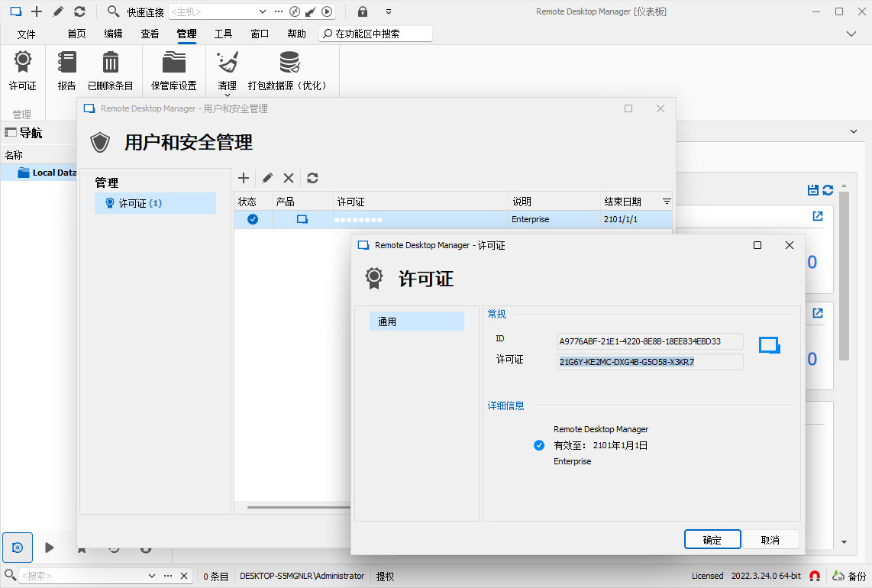Switch to the 查看 ribbon tab
The width and height of the screenshot is (872, 588).
tap(150, 34)
